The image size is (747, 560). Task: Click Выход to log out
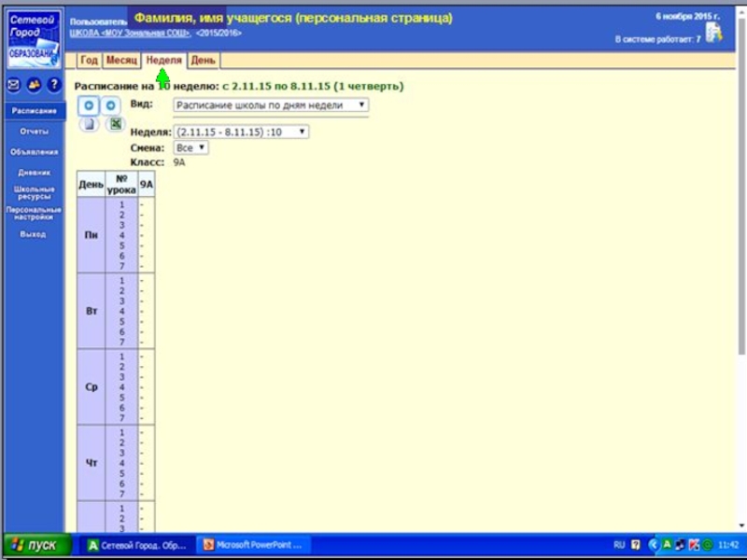click(33, 234)
